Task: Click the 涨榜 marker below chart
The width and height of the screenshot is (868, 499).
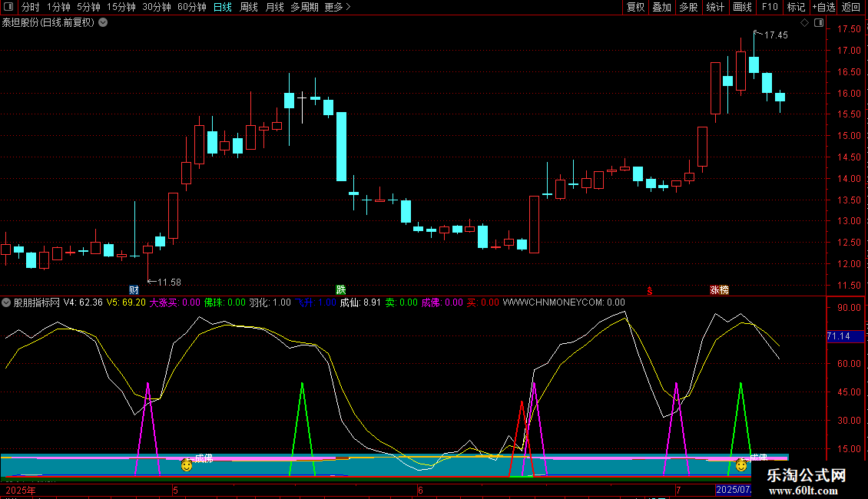Action: (719, 290)
